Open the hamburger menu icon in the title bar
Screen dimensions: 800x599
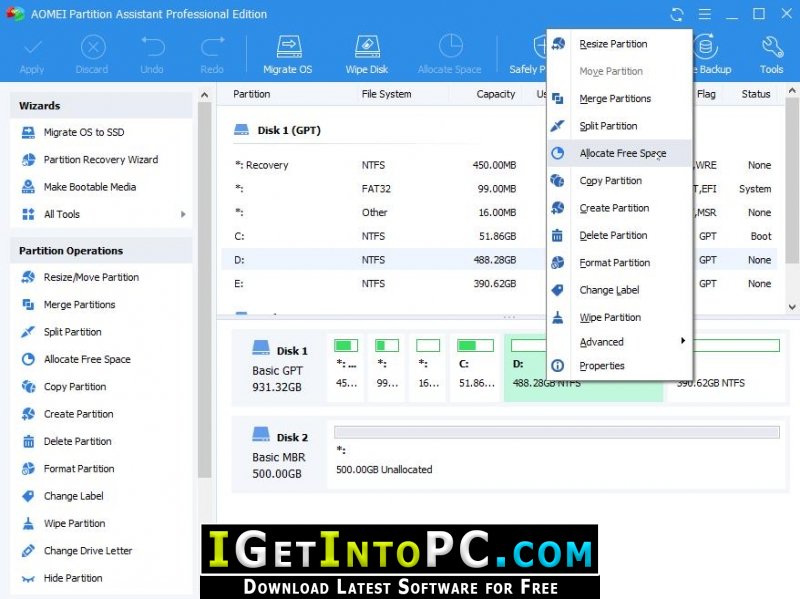[x=705, y=14]
